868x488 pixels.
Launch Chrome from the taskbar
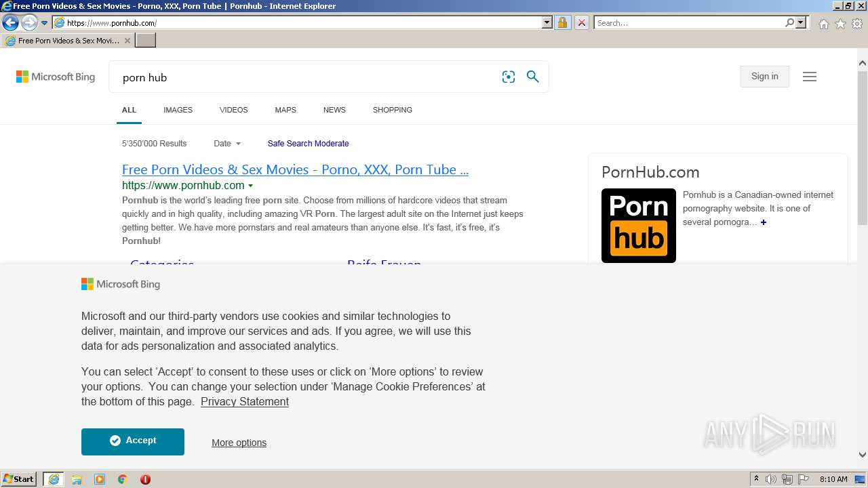coord(123,479)
